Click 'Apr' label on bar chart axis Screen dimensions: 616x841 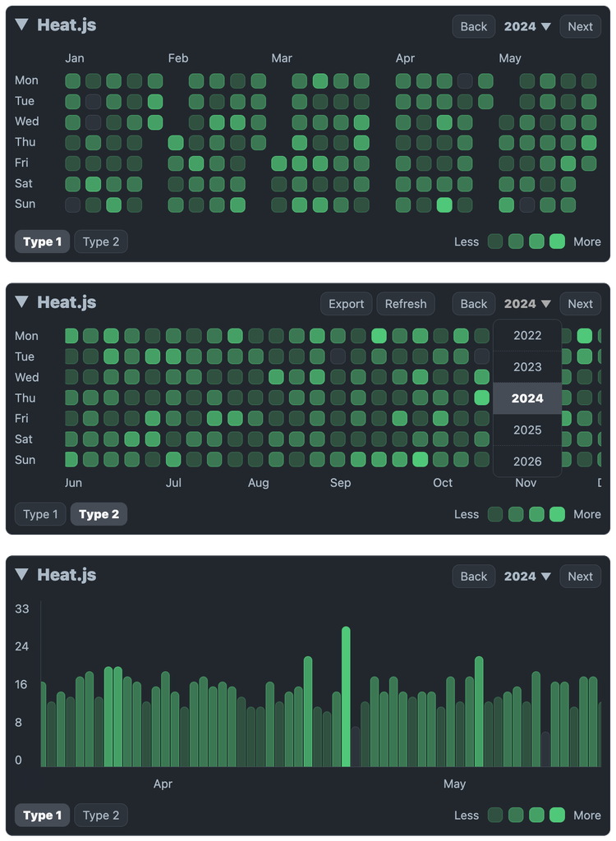[x=163, y=784]
